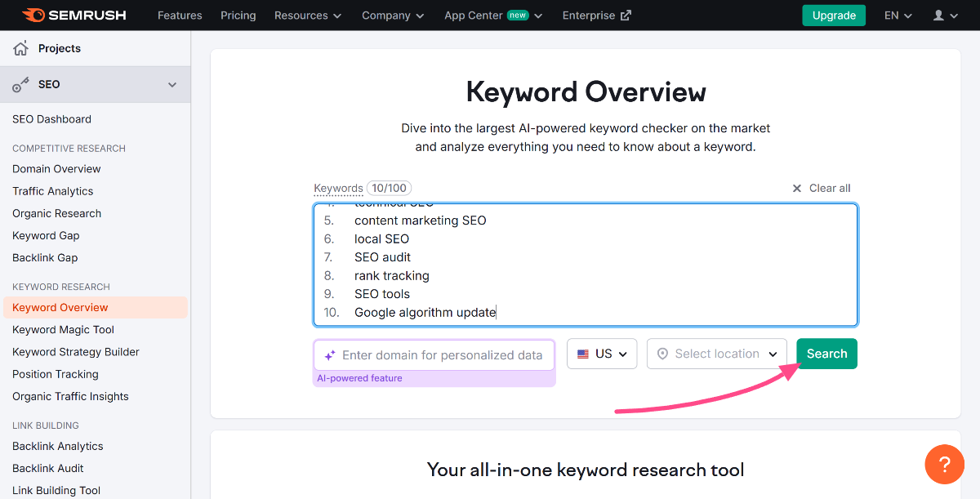The width and height of the screenshot is (980, 499).
Task: Expand the Company dropdown menu
Action: (x=393, y=16)
